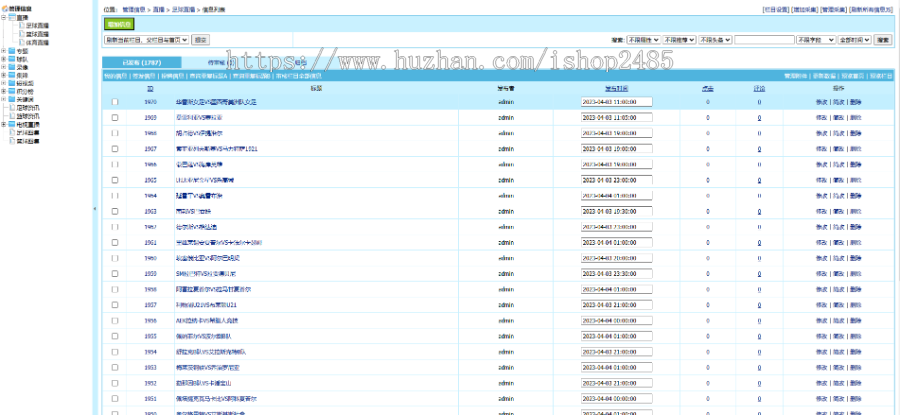Click the 球队 folder icon

13,59
